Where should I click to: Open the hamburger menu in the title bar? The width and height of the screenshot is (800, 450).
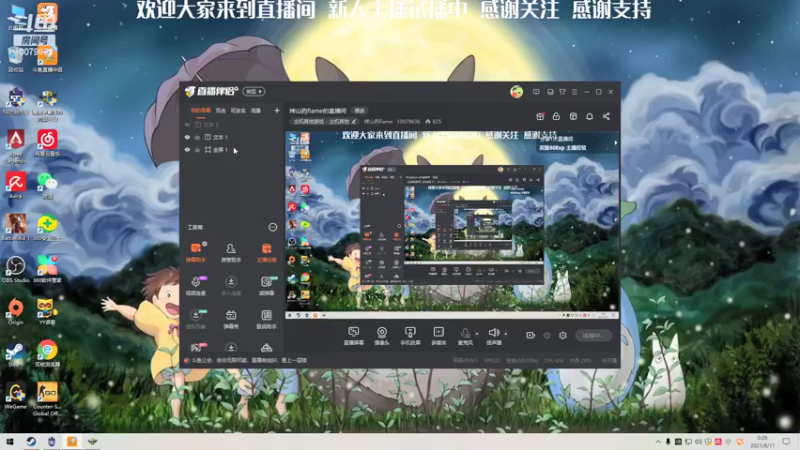(574, 92)
